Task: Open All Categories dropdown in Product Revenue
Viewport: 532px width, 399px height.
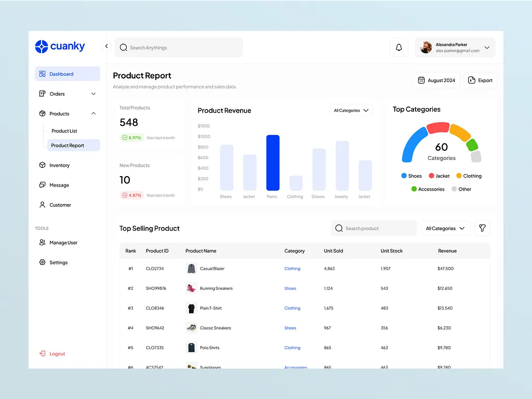Action: click(x=351, y=111)
